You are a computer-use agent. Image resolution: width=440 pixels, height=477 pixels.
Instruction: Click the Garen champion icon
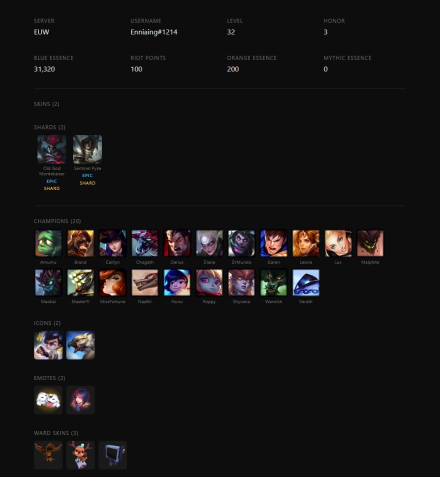click(x=274, y=243)
